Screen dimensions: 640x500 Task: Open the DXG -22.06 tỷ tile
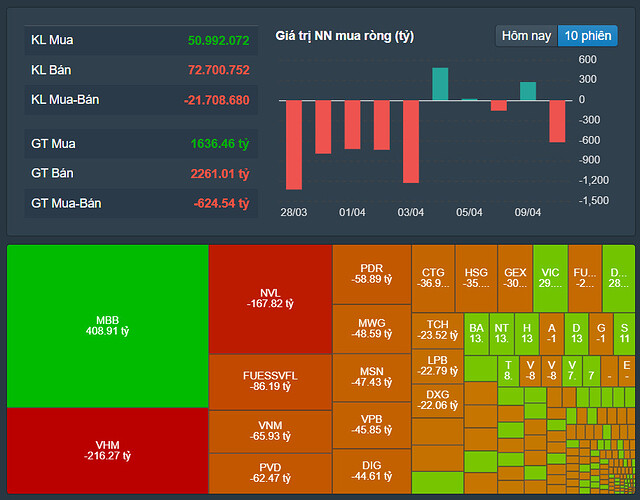pos(438,400)
